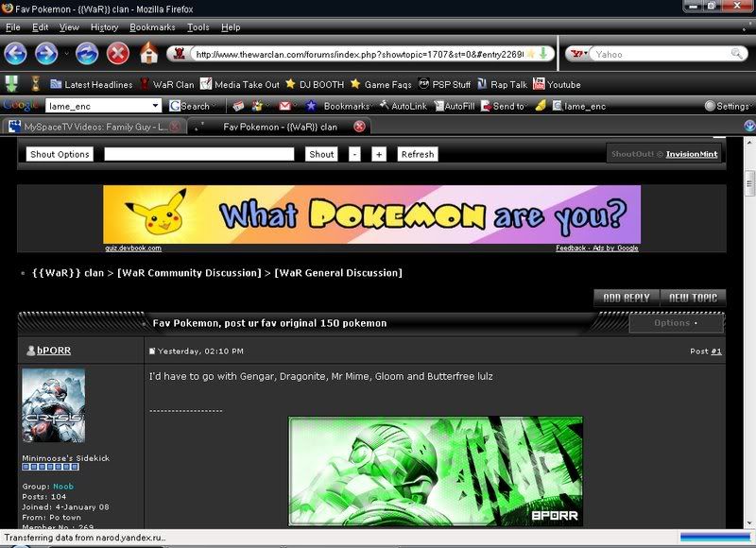This screenshot has height=548, width=756.
Task: Open the File menu
Action: point(13,27)
